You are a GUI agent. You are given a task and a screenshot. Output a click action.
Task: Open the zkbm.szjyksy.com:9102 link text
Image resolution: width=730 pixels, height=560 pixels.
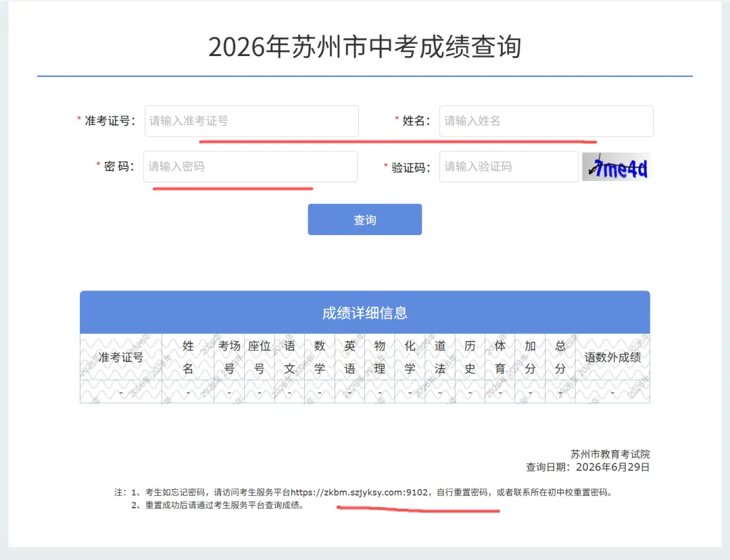pos(359,492)
